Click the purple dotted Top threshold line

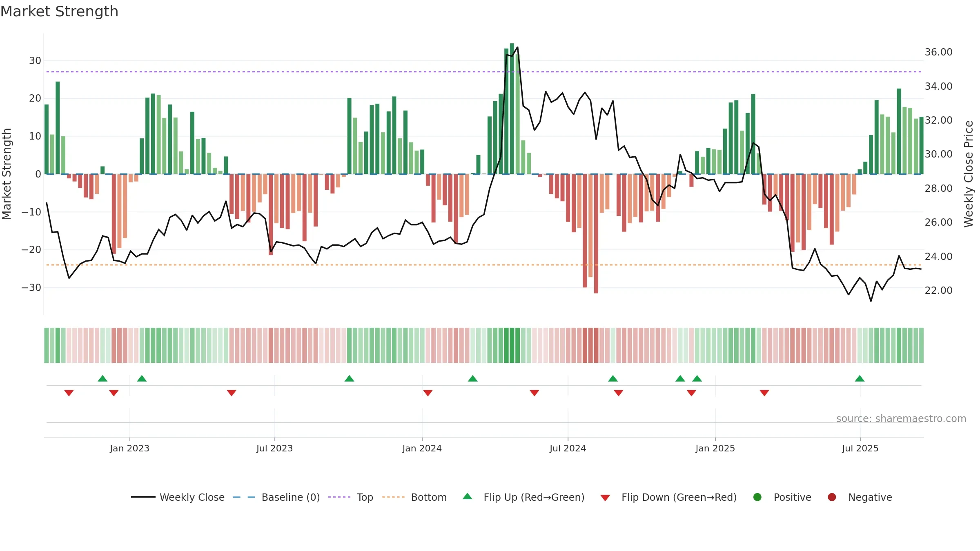(x=484, y=72)
